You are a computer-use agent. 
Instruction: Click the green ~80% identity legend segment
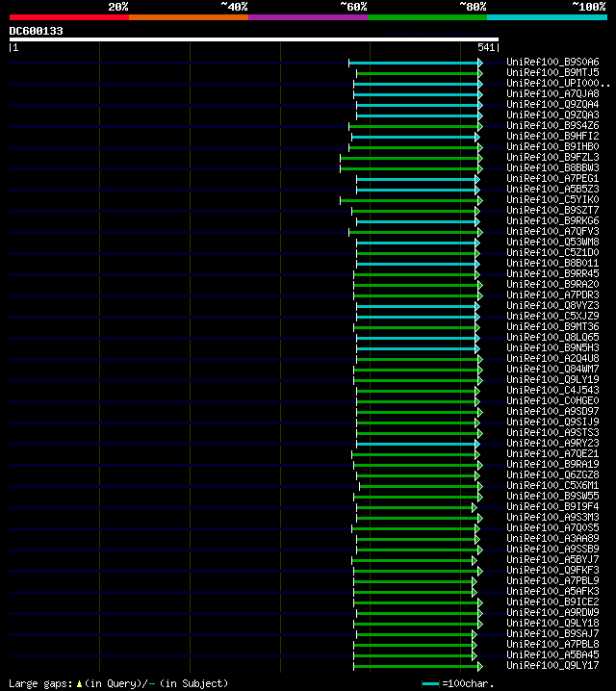point(427,17)
